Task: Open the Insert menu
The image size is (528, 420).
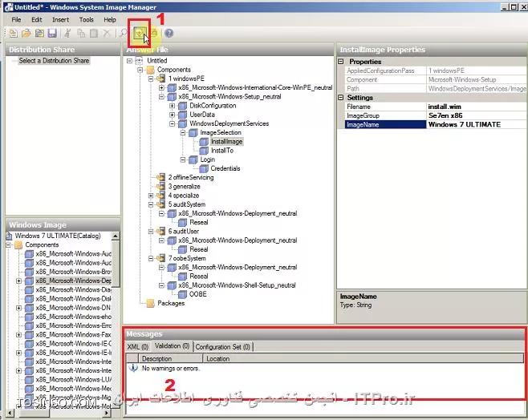Action: 60,19
